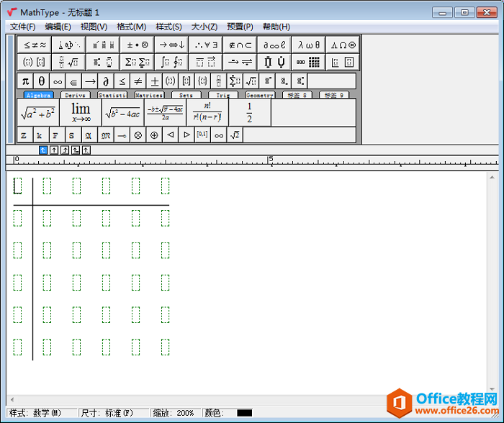
Task: Insert the square root of b²−4ac expression
Action: click(123, 112)
